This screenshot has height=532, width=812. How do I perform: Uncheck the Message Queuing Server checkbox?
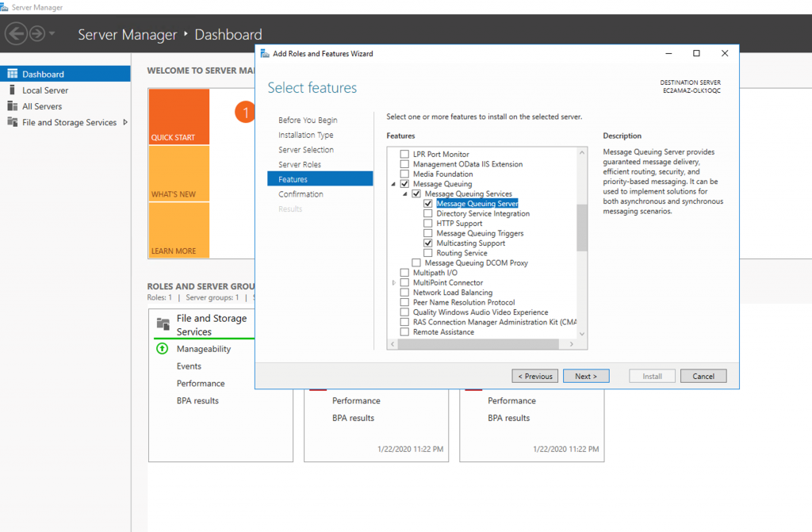tap(427, 203)
